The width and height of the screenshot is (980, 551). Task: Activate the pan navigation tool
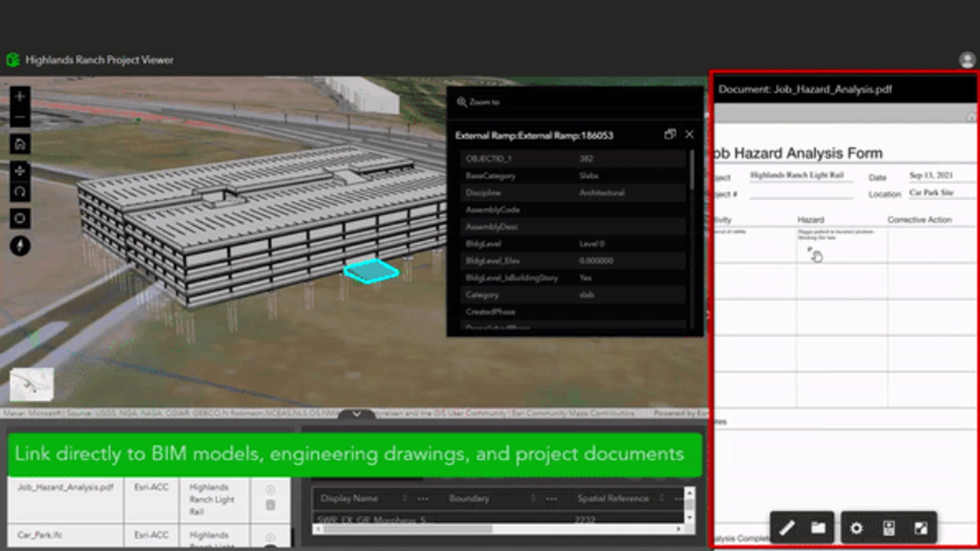[x=19, y=171]
